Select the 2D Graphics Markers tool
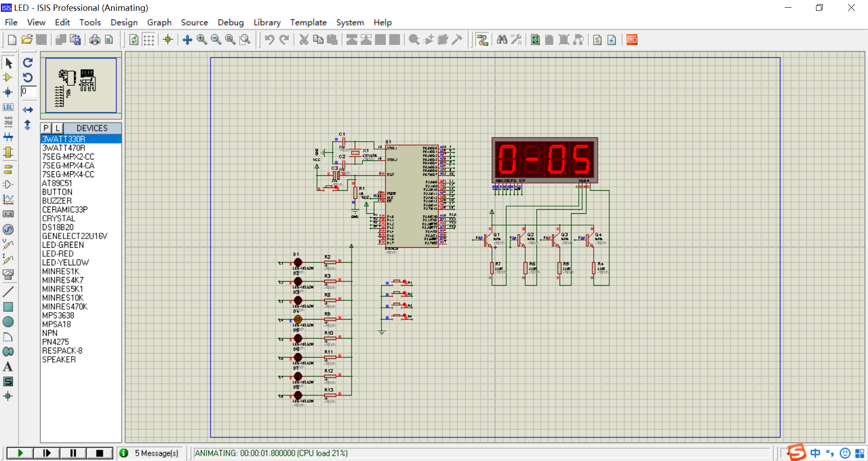Image resolution: width=868 pixels, height=461 pixels. (x=8, y=396)
